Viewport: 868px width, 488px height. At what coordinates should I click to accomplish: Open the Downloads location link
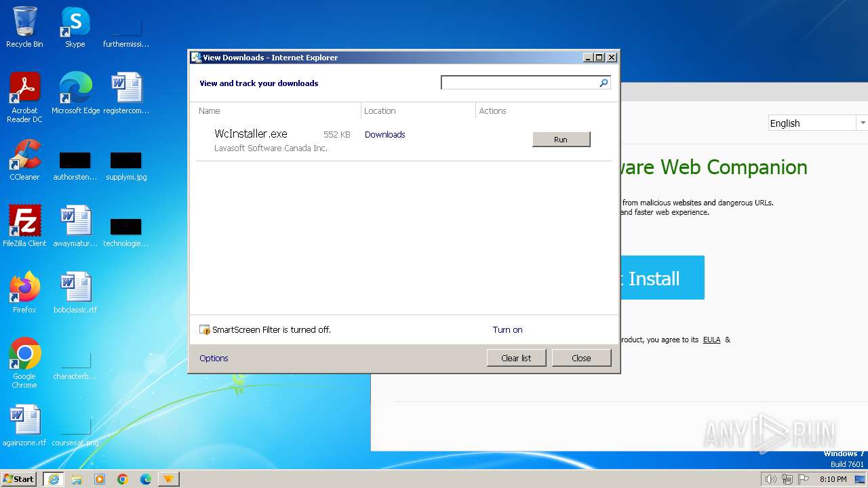(384, 135)
